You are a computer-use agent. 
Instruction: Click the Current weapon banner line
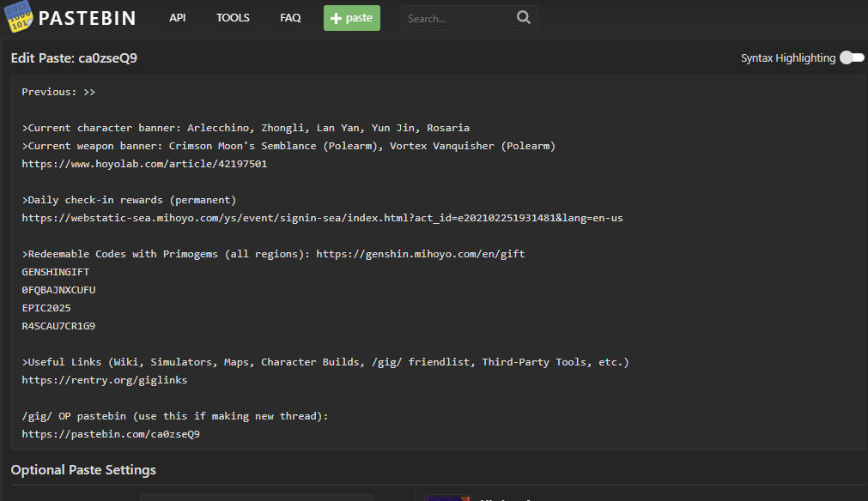click(288, 146)
